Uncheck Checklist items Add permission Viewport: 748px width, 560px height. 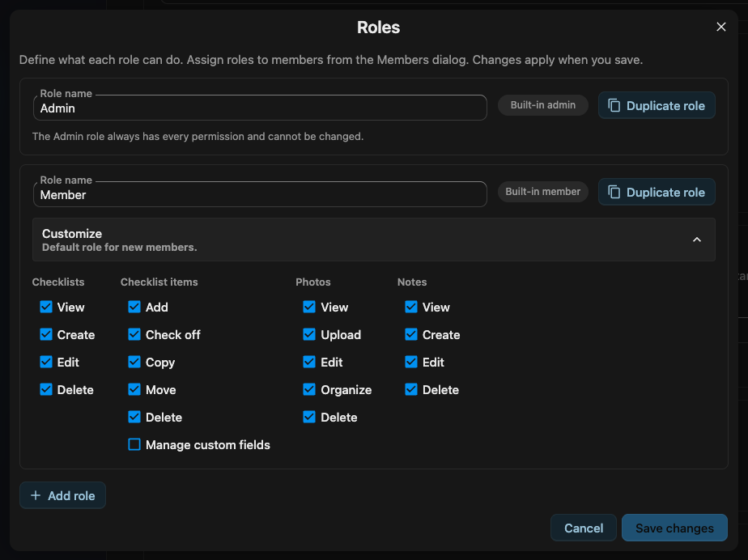pos(134,307)
